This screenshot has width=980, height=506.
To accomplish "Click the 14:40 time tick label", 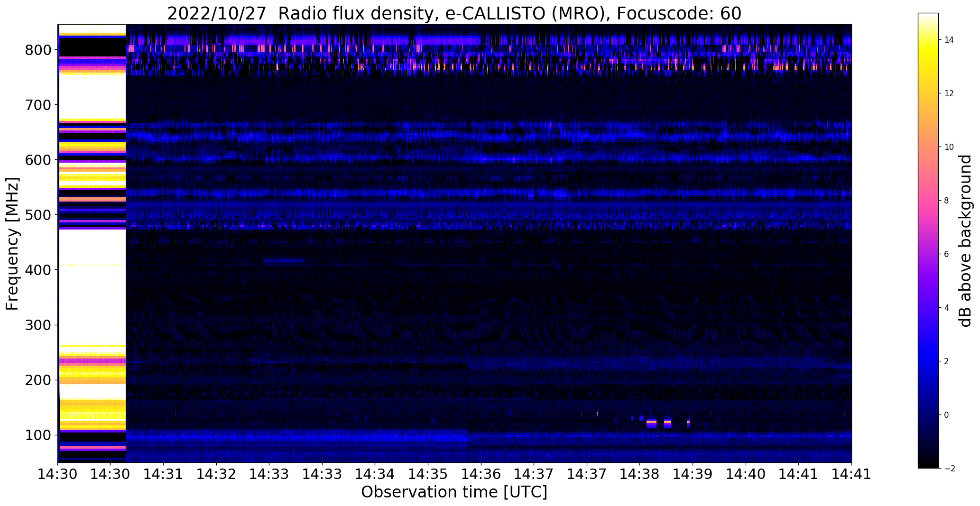I will click(746, 474).
